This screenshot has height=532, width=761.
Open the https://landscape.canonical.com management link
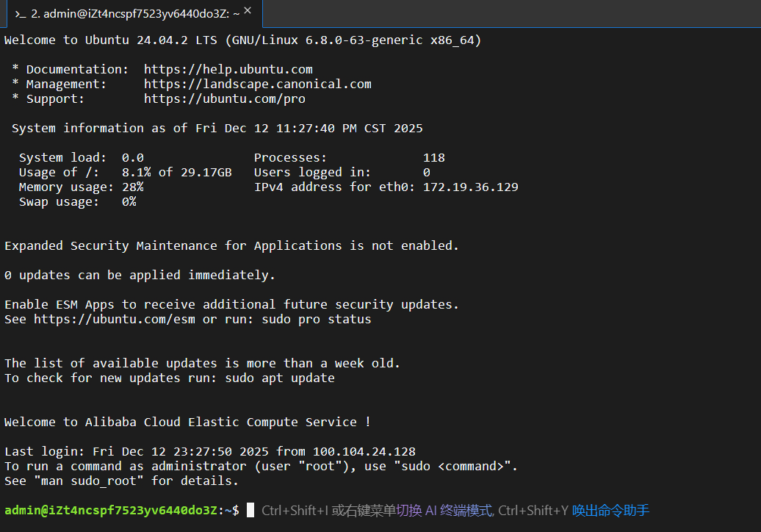[257, 84]
